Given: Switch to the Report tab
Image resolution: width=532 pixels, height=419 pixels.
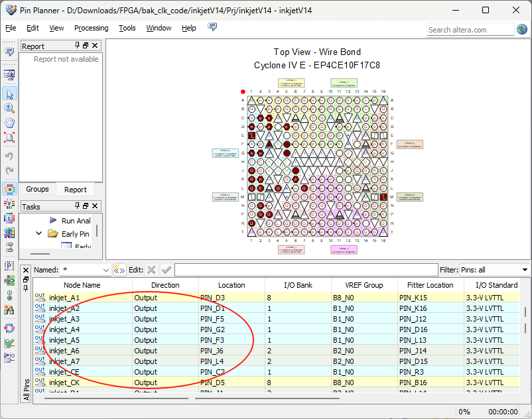Looking at the screenshot, I should click(x=76, y=190).
